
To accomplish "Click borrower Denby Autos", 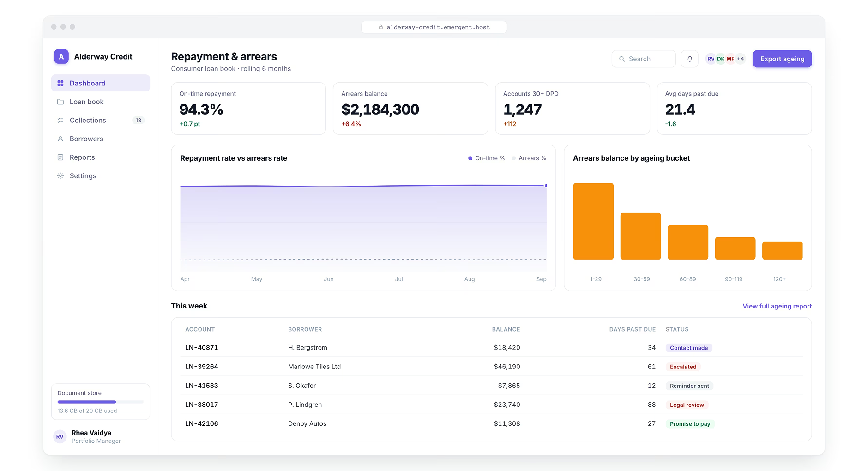I will [x=307, y=423].
